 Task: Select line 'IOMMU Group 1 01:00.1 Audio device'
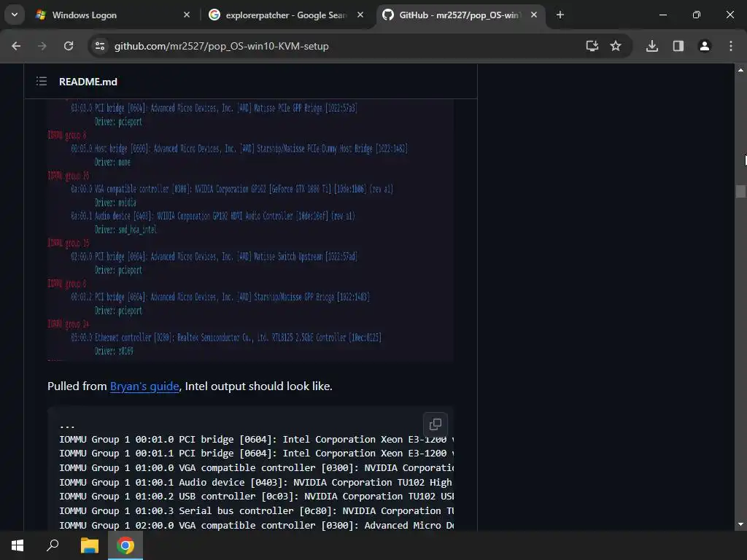(x=256, y=482)
